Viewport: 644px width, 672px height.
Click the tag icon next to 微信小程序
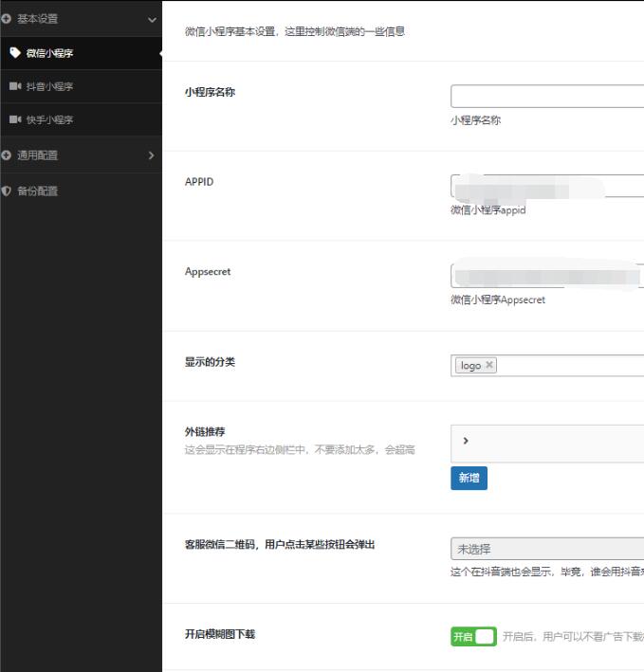point(15,52)
